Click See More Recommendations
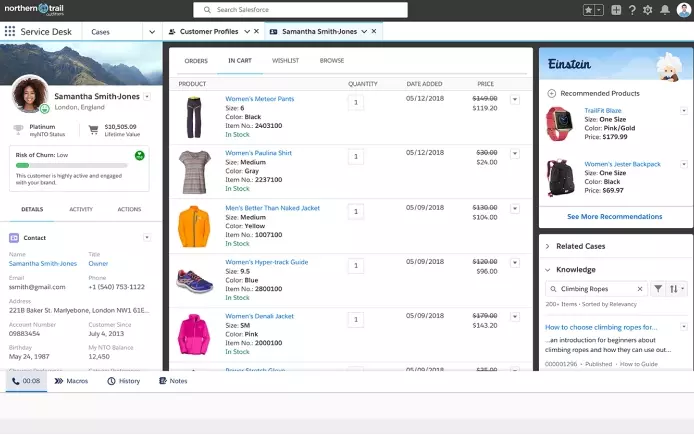The width and height of the screenshot is (694, 435). click(x=615, y=217)
